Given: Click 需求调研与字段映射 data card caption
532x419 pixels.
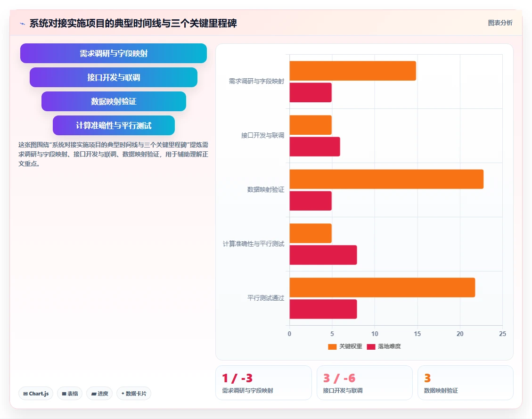Looking at the screenshot, I should 247,391.
